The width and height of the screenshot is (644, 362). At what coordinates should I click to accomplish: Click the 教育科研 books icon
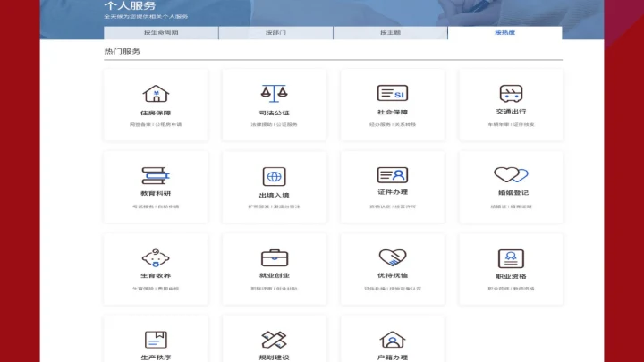(156, 175)
